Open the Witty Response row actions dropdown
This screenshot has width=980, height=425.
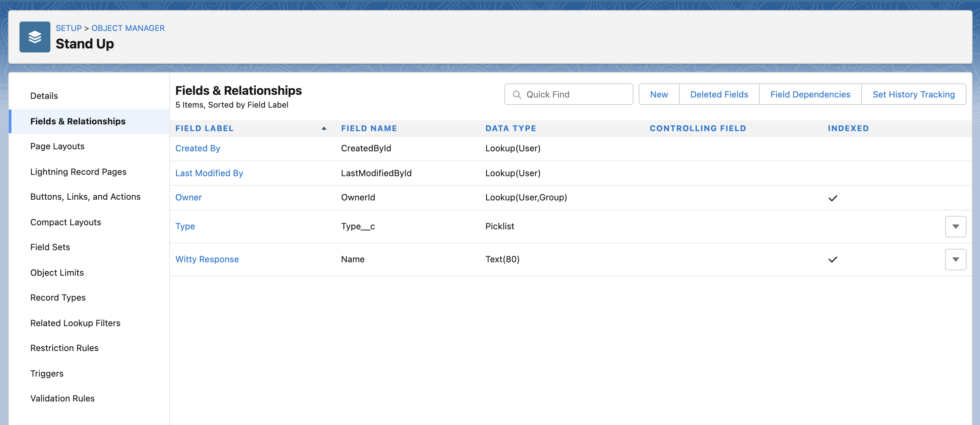(x=955, y=259)
